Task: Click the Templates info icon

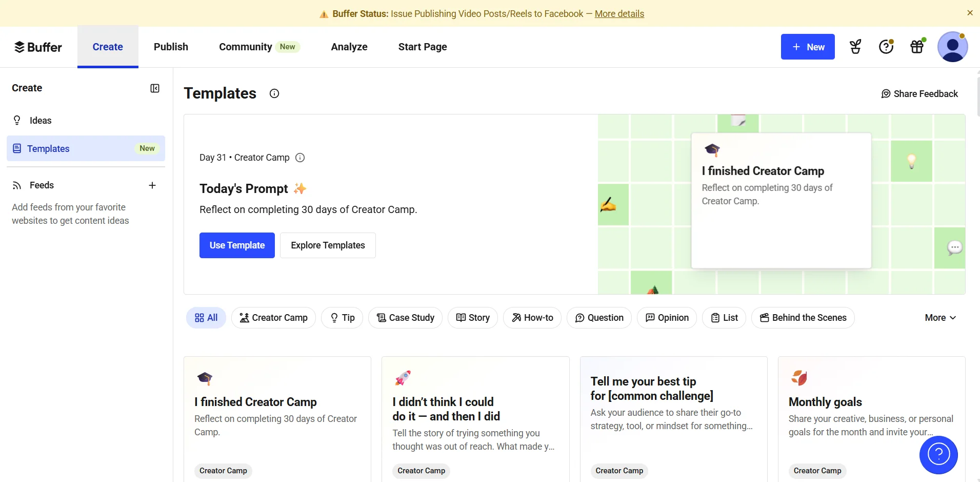Action: [x=274, y=93]
